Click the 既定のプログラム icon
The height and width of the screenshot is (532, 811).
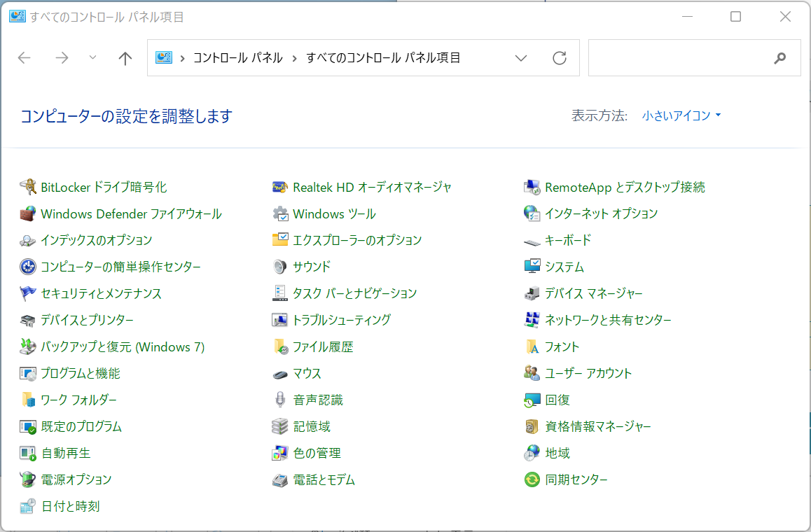27,426
